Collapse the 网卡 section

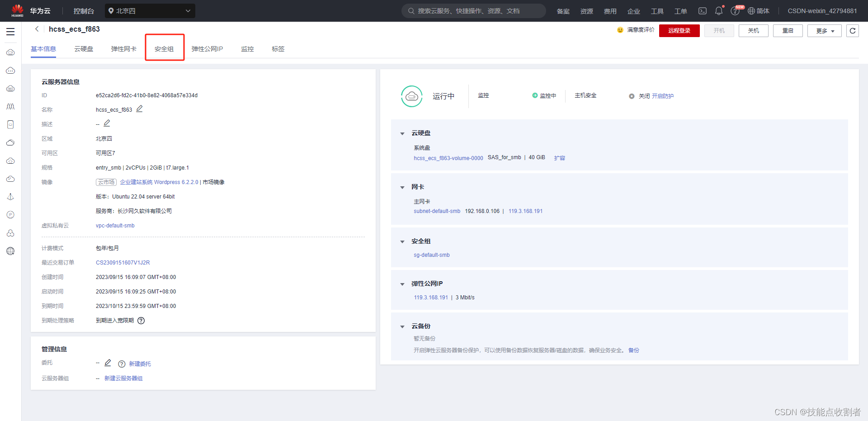[402, 187]
